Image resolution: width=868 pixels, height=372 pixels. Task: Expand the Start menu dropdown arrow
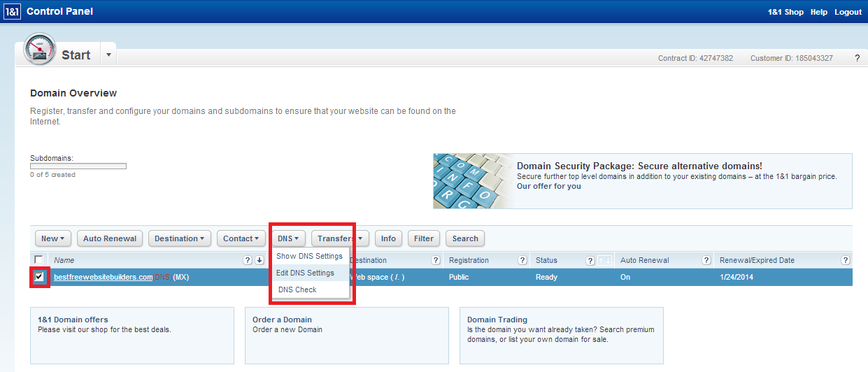point(108,54)
